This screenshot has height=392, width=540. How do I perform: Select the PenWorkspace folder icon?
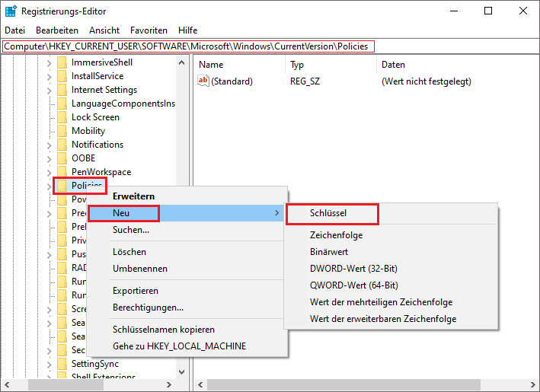click(62, 172)
